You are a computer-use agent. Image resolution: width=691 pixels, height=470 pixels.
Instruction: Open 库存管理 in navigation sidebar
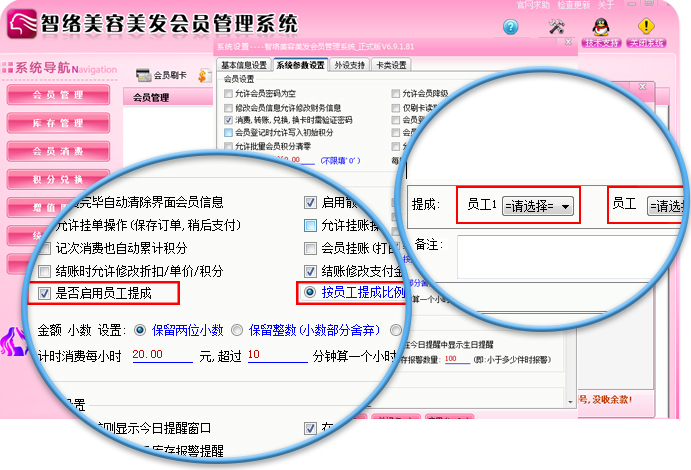point(58,123)
